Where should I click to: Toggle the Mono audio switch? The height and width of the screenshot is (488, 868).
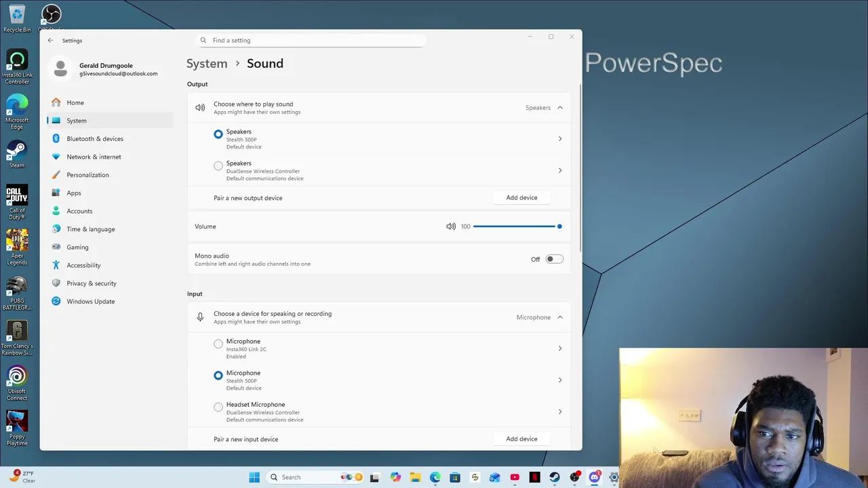555,259
